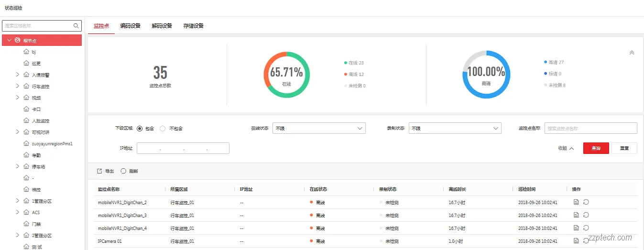Click re-inspect icon for mobileNVR1_DigitChan_3 row
The image size is (644, 250).
(586, 215)
